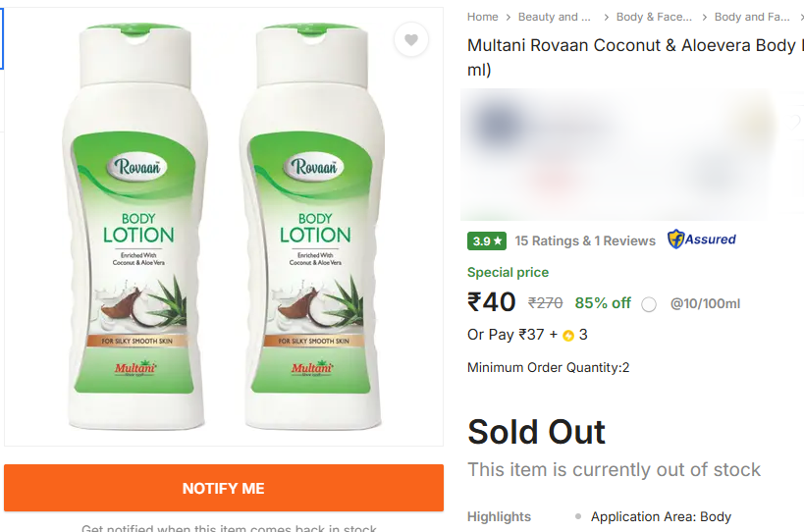Click the chevron before last breadcrumb
The width and height of the screenshot is (804, 532).
[x=705, y=17]
